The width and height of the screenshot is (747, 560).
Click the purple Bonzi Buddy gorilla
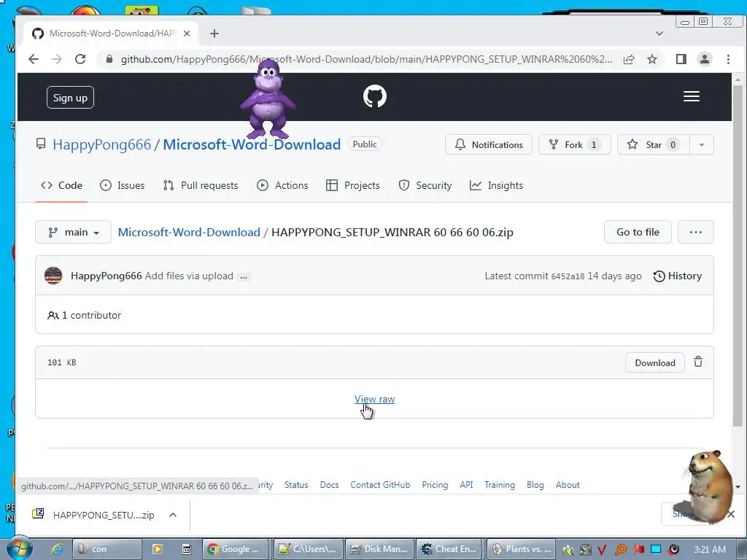[x=268, y=99]
